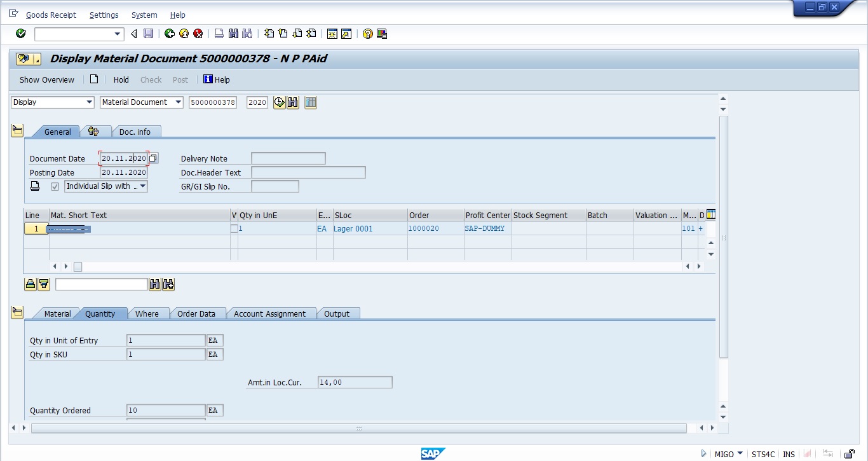Viewport: 868px width, 461px height.
Task: Click the Hold button
Action: click(121, 79)
